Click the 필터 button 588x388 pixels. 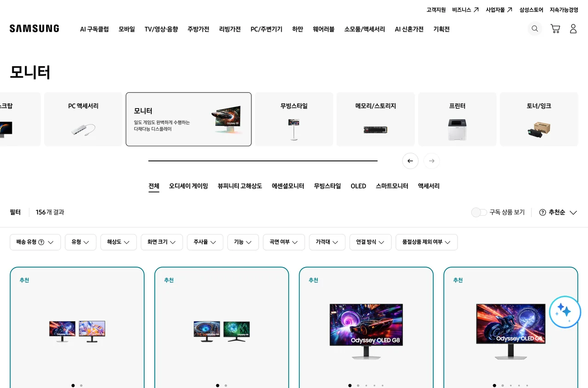point(15,212)
